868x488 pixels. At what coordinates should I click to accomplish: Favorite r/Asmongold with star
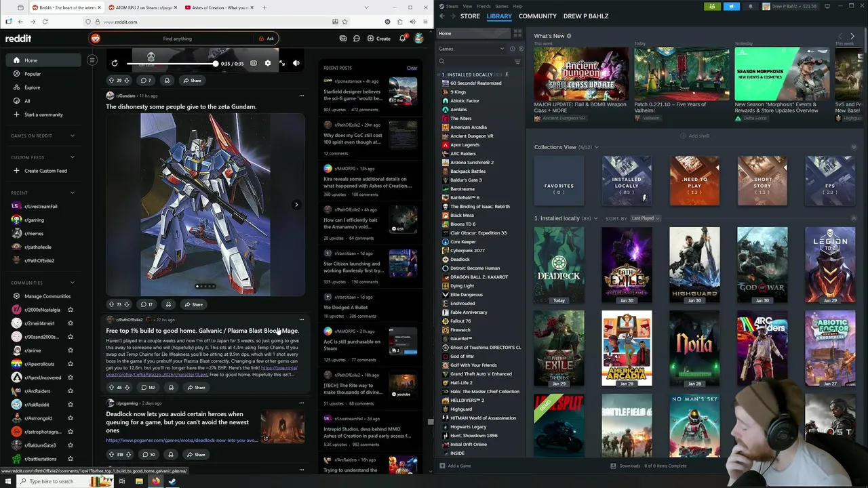pyautogui.click(x=70, y=418)
